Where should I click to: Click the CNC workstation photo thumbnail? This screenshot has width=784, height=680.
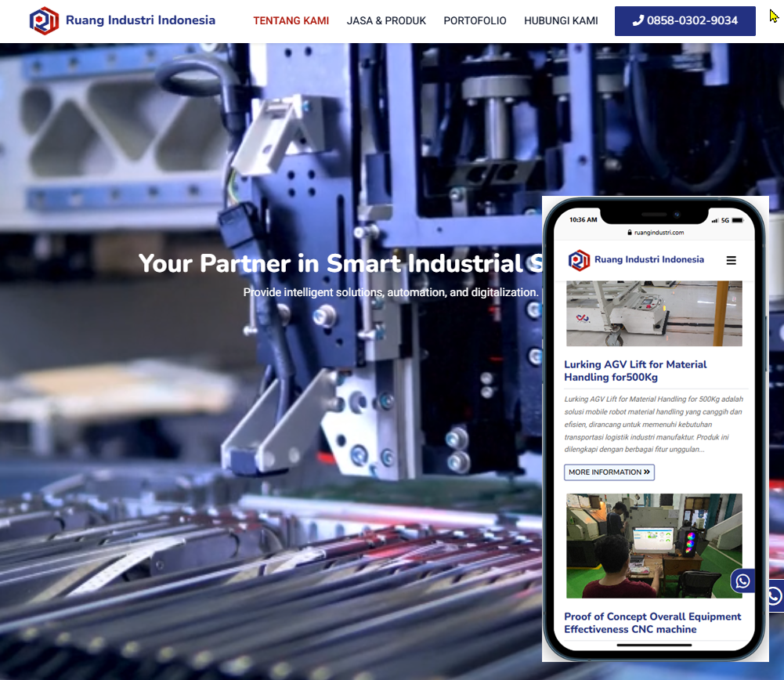click(x=654, y=545)
